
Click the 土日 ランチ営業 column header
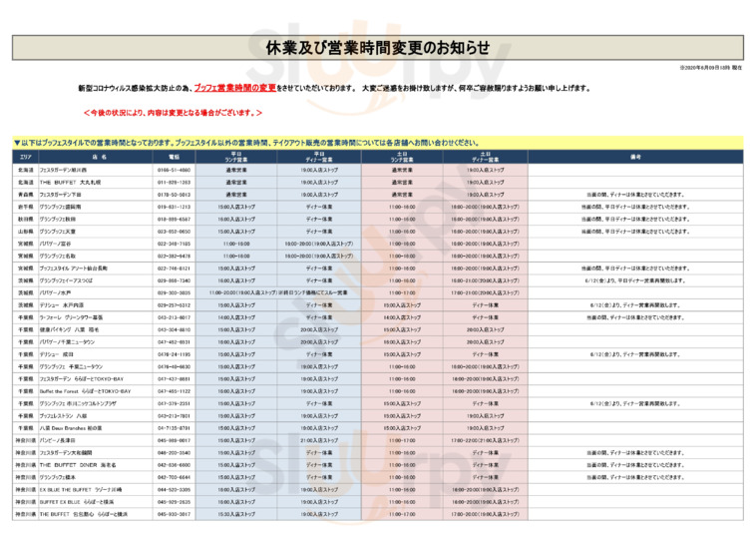[402, 157]
